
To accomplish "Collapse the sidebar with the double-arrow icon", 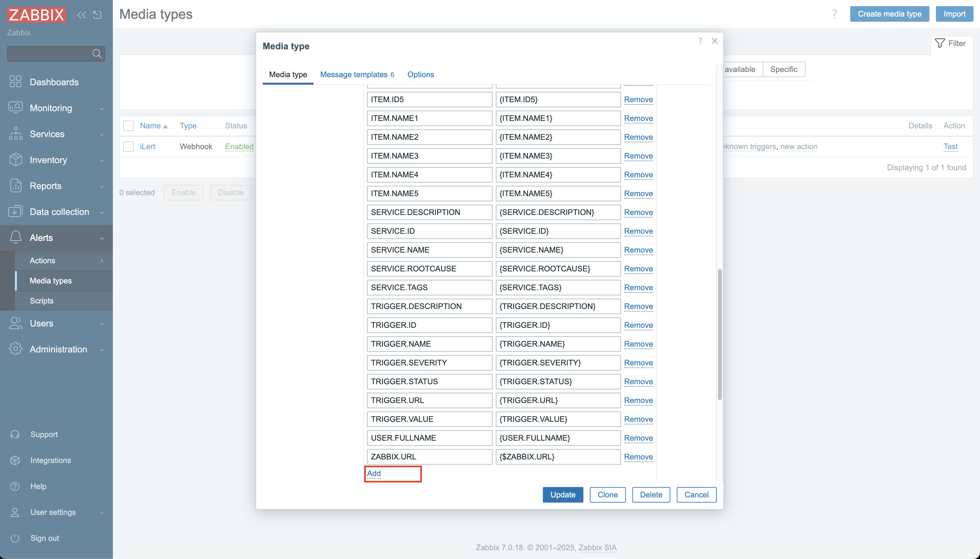I will pos(81,15).
